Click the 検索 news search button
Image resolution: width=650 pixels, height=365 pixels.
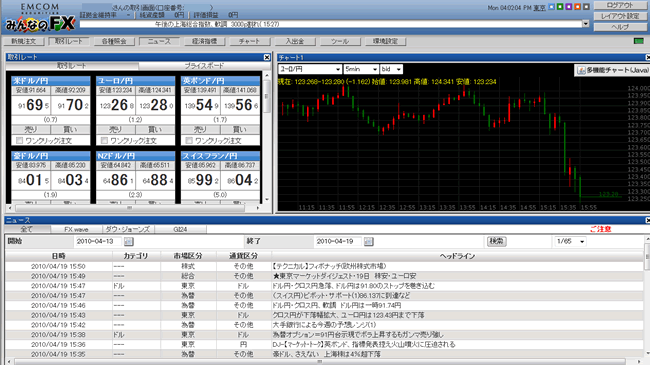tap(496, 241)
